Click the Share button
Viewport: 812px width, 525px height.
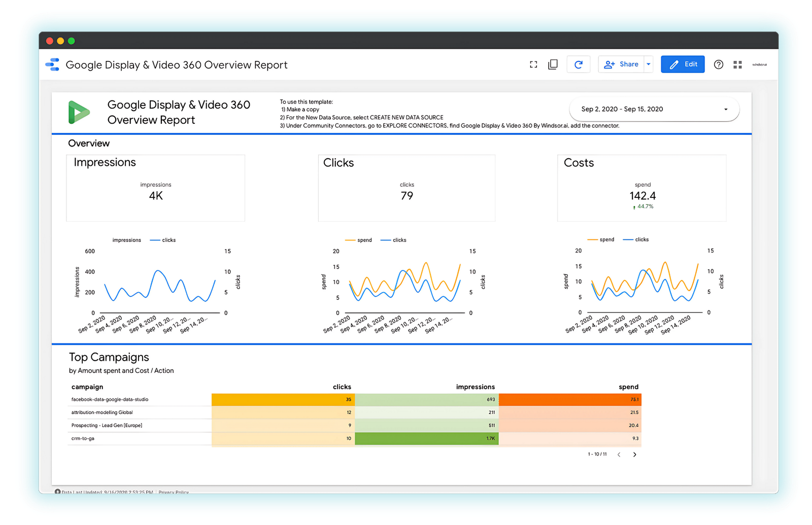point(622,64)
